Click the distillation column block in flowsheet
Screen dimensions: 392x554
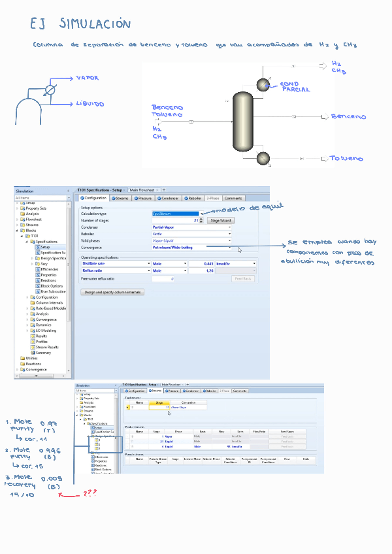coord(242,122)
